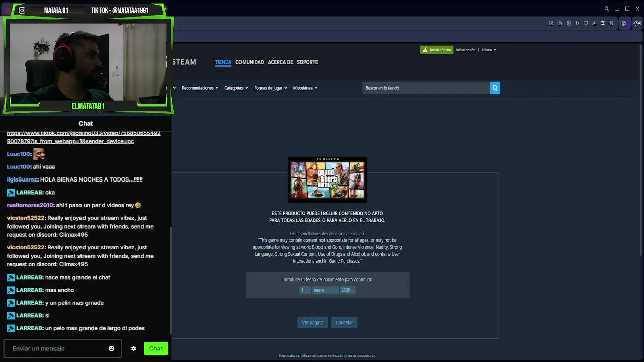Go to the COMUNIDAD tab

click(x=250, y=62)
